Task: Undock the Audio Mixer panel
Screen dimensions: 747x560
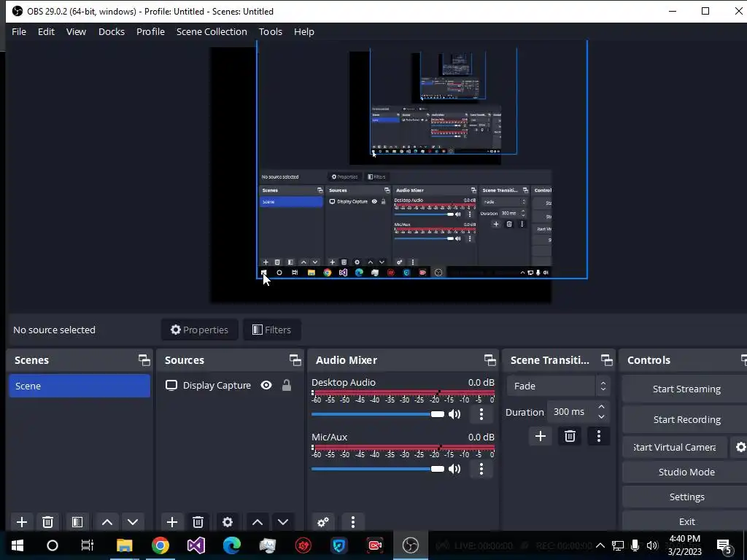Action: 489,360
